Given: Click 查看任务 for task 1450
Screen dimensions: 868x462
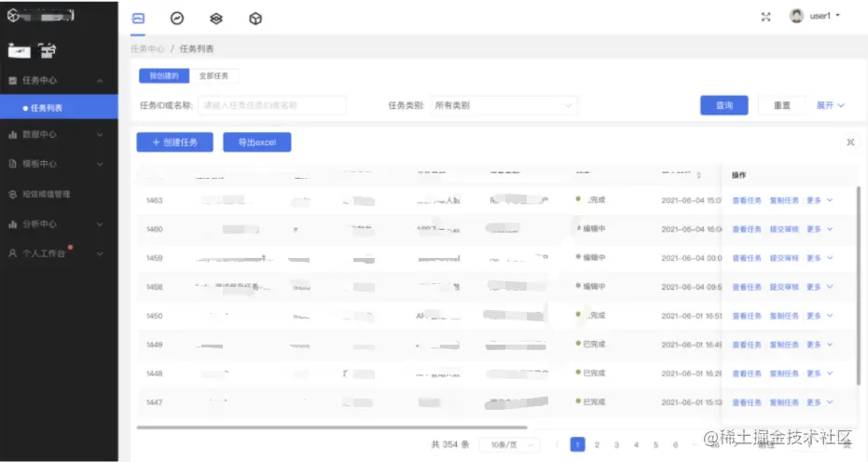Looking at the screenshot, I should pos(747,316).
